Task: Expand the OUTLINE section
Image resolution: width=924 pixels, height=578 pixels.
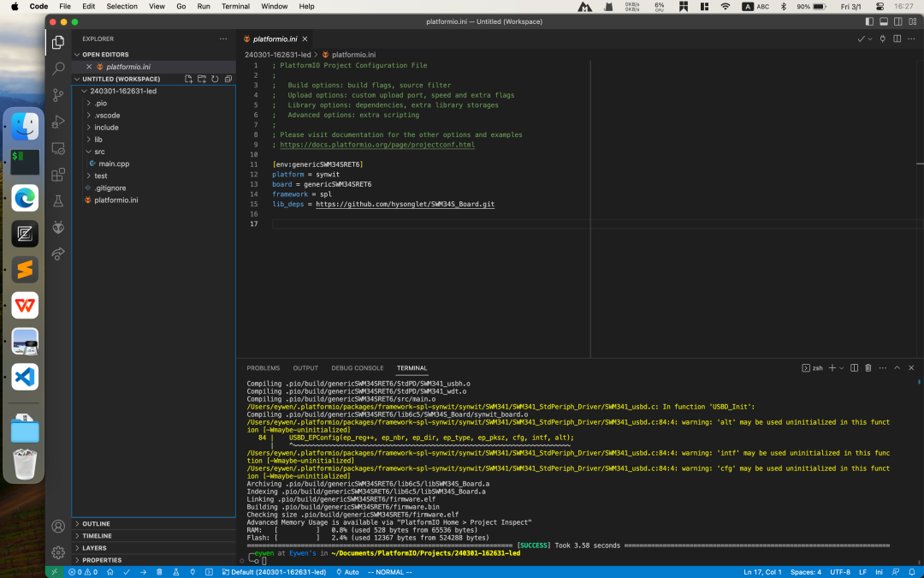Action: tap(96, 524)
